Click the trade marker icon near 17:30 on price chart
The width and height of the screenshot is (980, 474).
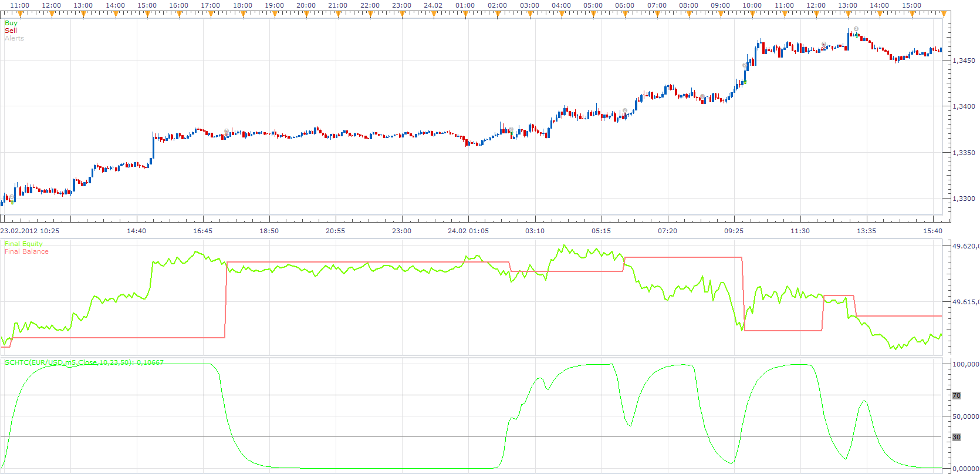pyautogui.click(x=227, y=131)
